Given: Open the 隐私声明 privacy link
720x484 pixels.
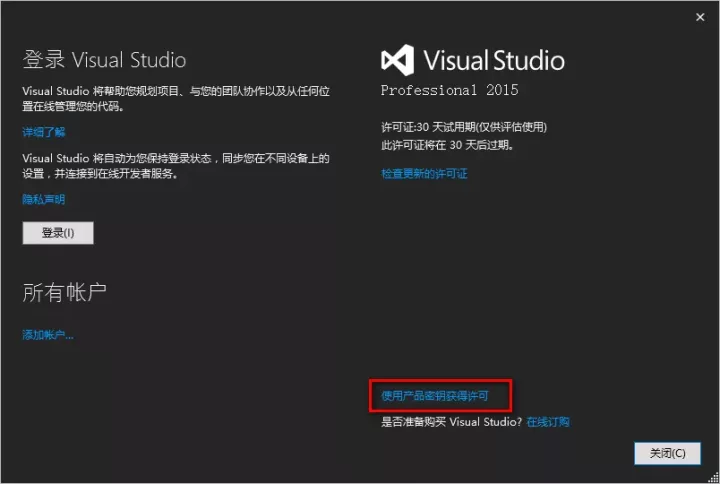Looking at the screenshot, I should pyautogui.click(x=44, y=199).
